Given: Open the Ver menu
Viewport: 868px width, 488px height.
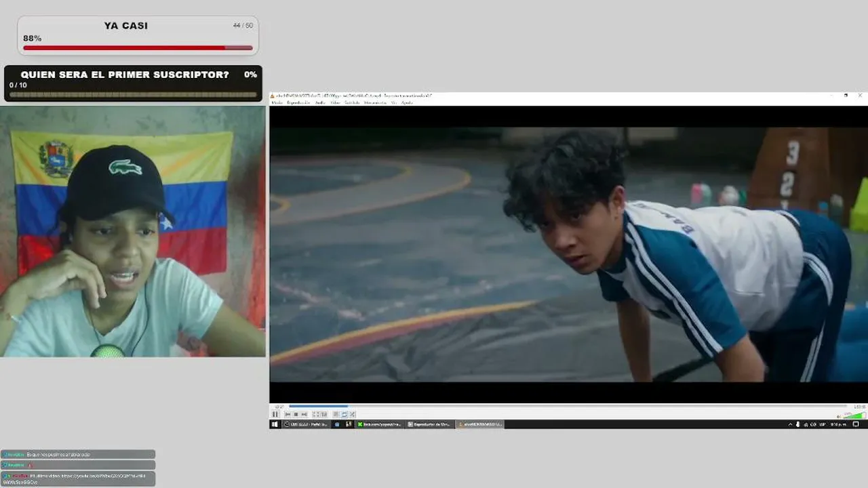Looking at the screenshot, I should coord(393,102).
